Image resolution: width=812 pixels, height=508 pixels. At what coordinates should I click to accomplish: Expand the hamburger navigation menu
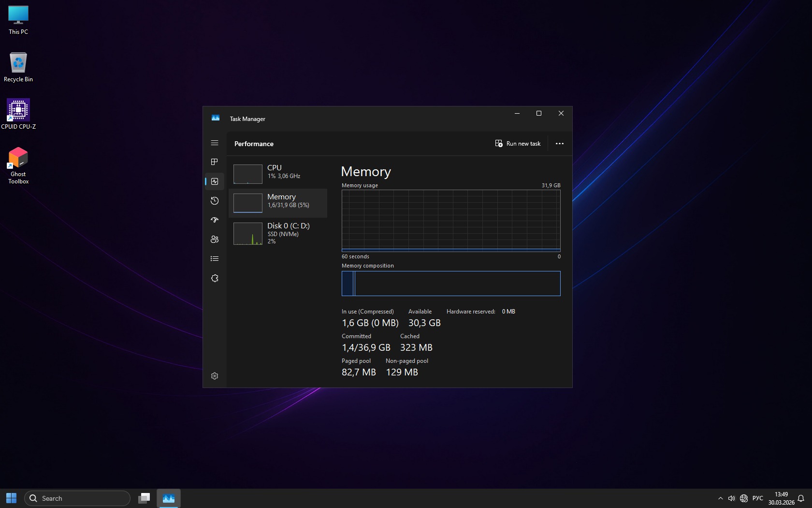[x=215, y=143]
